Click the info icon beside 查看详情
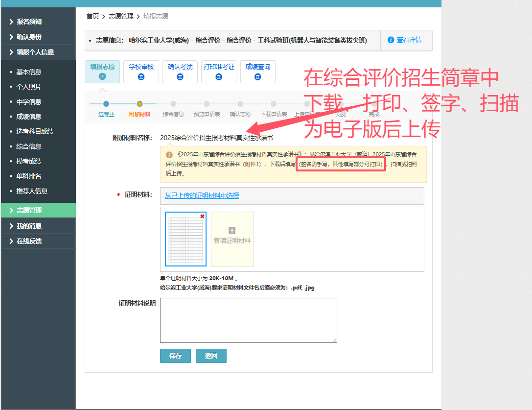Screen dimensions: 532x410 tap(391, 40)
